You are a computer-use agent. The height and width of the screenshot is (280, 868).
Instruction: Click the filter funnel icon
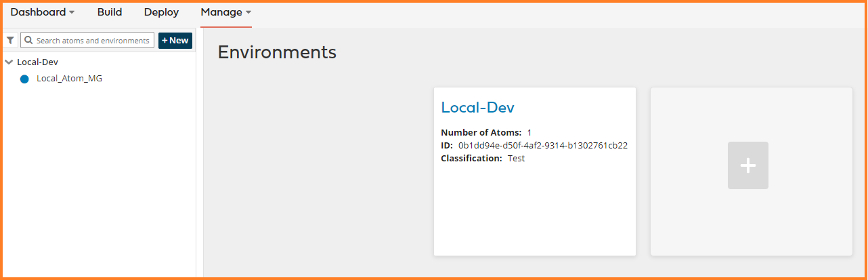[x=10, y=41]
